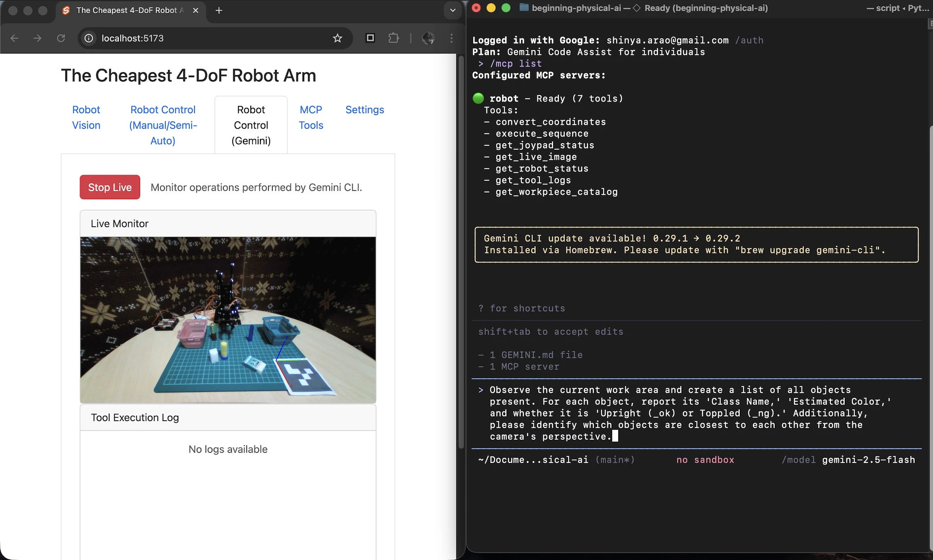Viewport: 933px width, 560px height.
Task: Toggle monitoring off with Stop Live
Action: [109, 187]
